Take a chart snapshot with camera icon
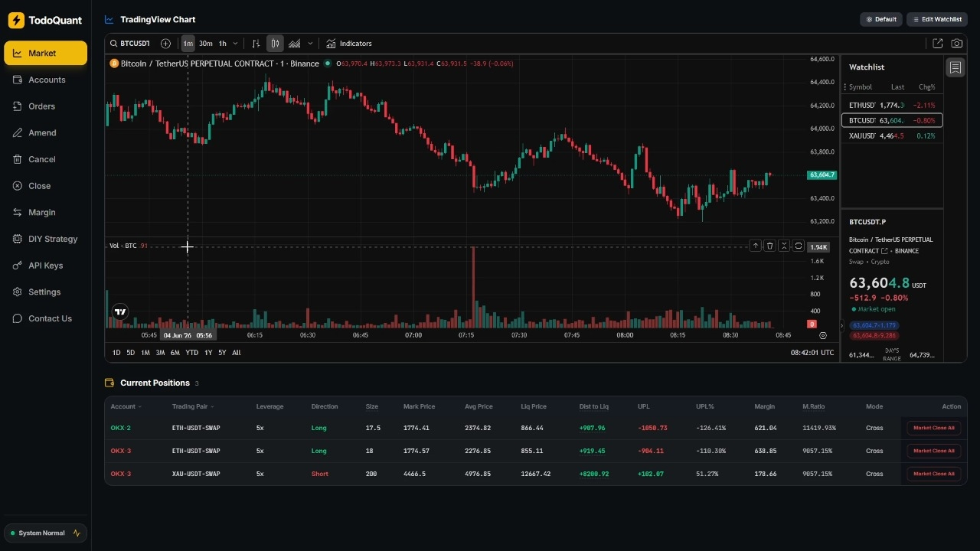980x551 pixels. [x=957, y=44]
